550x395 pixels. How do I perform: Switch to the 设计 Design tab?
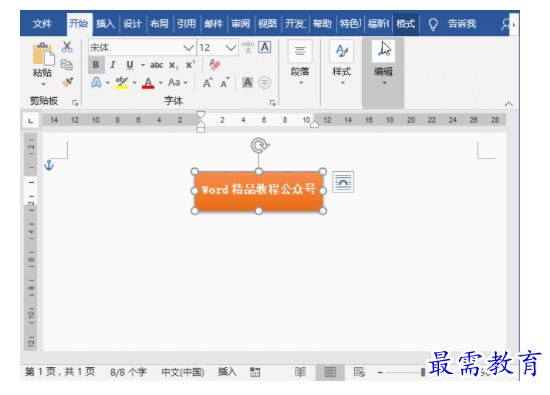(132, 24)
